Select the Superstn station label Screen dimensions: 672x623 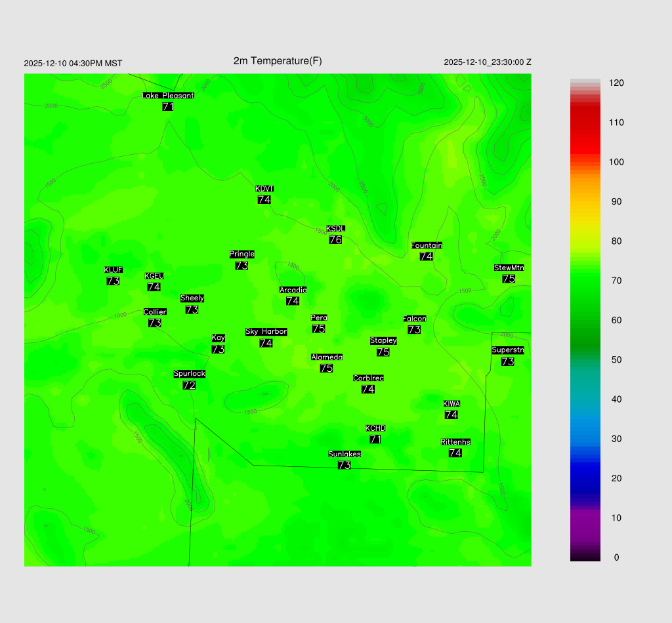pos(507,350)
